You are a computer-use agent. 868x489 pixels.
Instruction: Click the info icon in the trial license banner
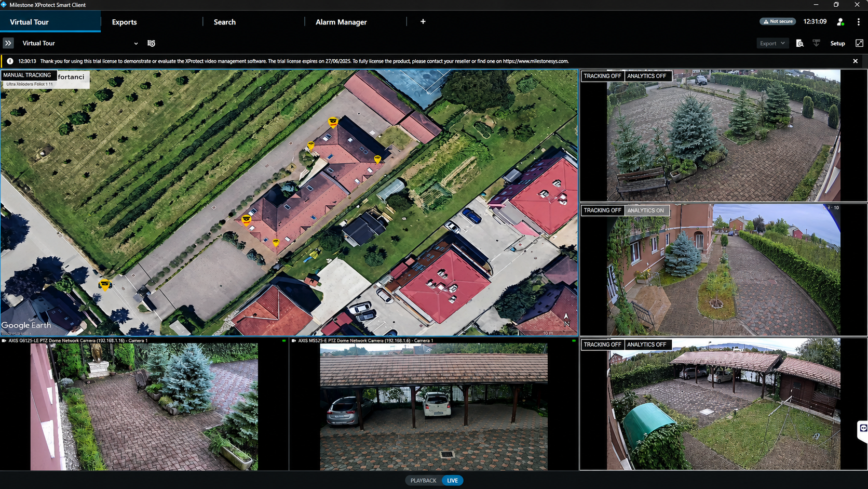coord(10,61)
